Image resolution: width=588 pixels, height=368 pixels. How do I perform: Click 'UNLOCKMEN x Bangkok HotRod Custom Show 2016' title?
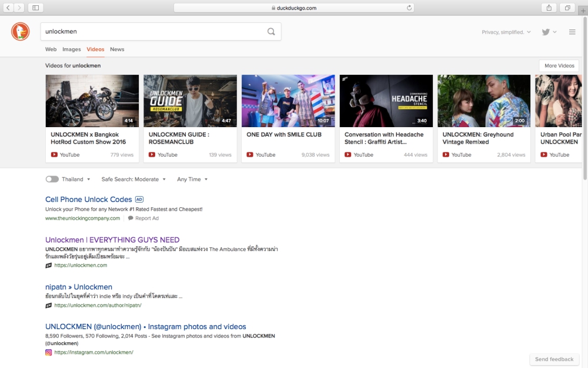(89, 138)
